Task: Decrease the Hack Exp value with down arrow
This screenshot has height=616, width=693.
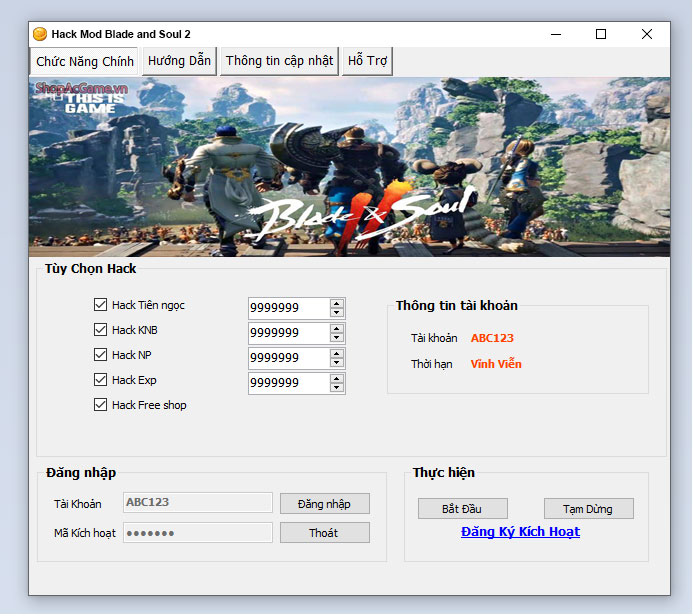Action: [x=337, y=388]
